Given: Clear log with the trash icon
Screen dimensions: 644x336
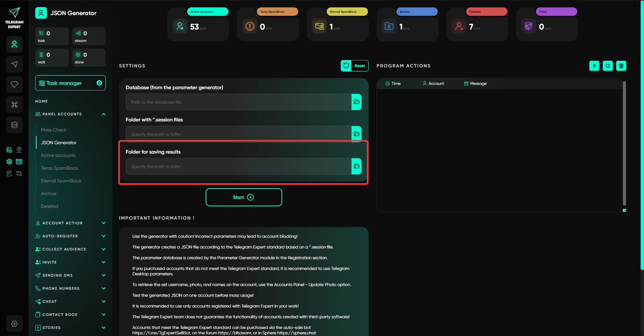Looking at the screenshot, I should point(621,66).
